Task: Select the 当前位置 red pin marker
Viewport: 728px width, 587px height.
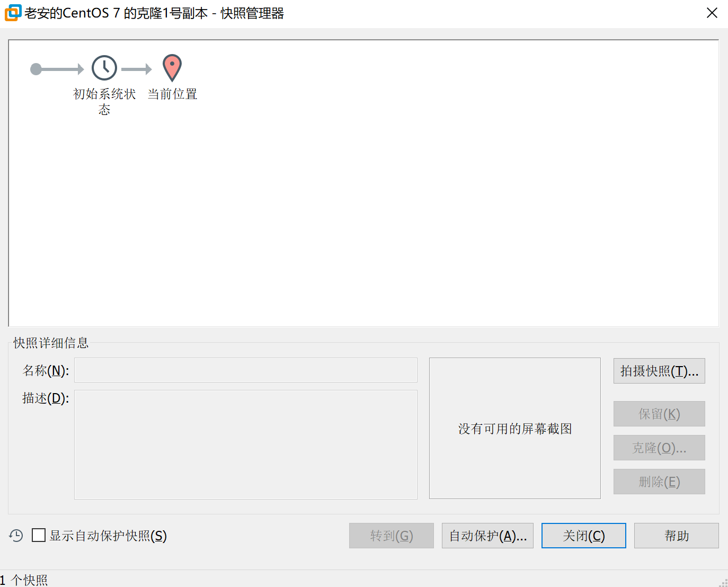Action: (172, 68)
